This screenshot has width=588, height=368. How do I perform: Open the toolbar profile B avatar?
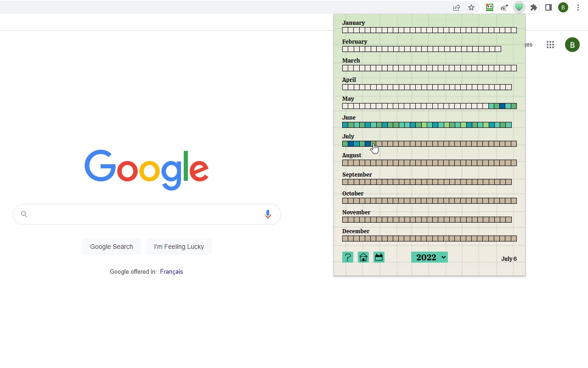(563, 7)
